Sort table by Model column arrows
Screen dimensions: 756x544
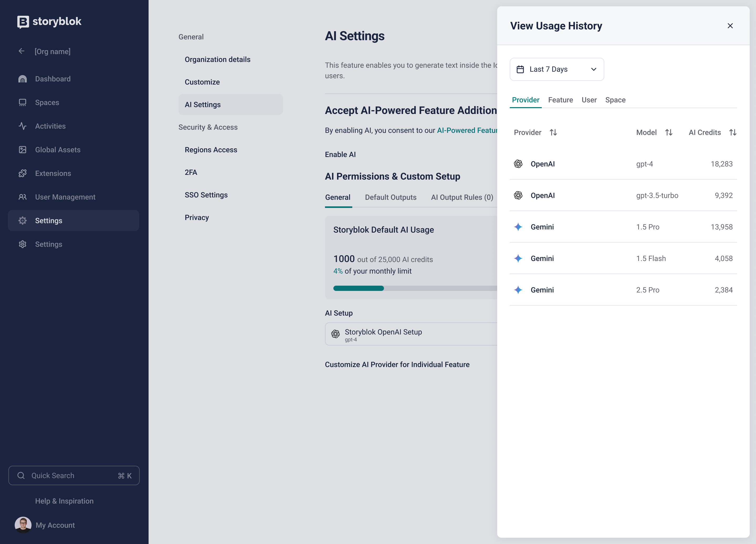[669, 132]
